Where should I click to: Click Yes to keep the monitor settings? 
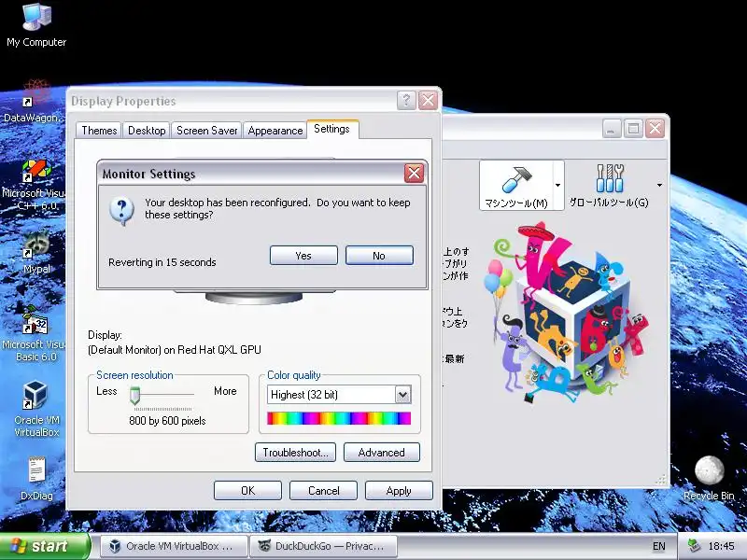click(303, 256)
